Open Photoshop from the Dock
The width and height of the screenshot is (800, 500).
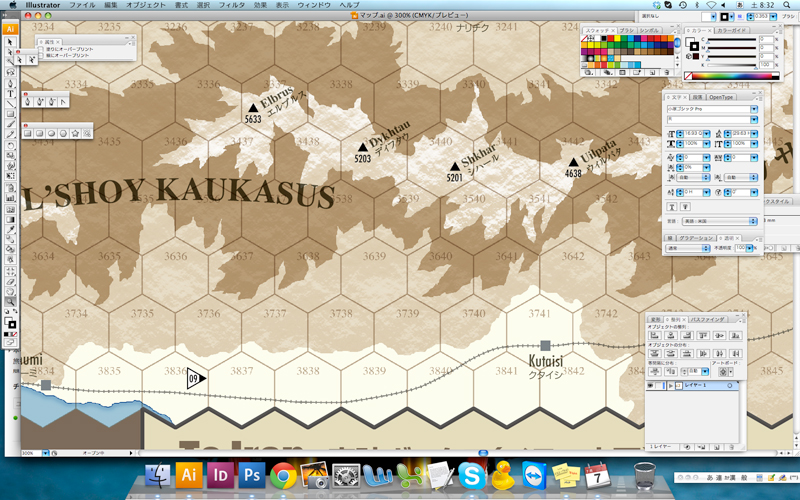click(252, 476)
